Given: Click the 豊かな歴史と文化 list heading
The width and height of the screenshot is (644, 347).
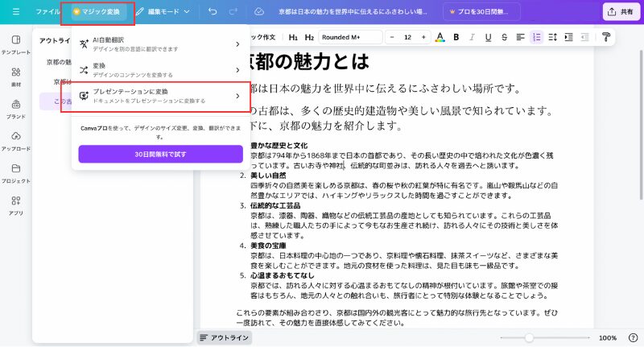Looking at the screenshot, I should click(279, 146).
